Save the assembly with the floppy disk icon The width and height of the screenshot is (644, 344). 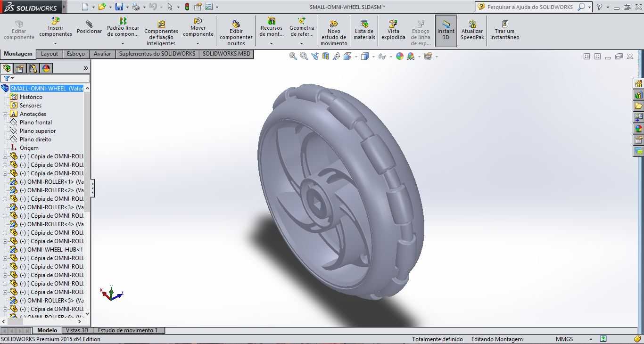click(x=119, y=7)
